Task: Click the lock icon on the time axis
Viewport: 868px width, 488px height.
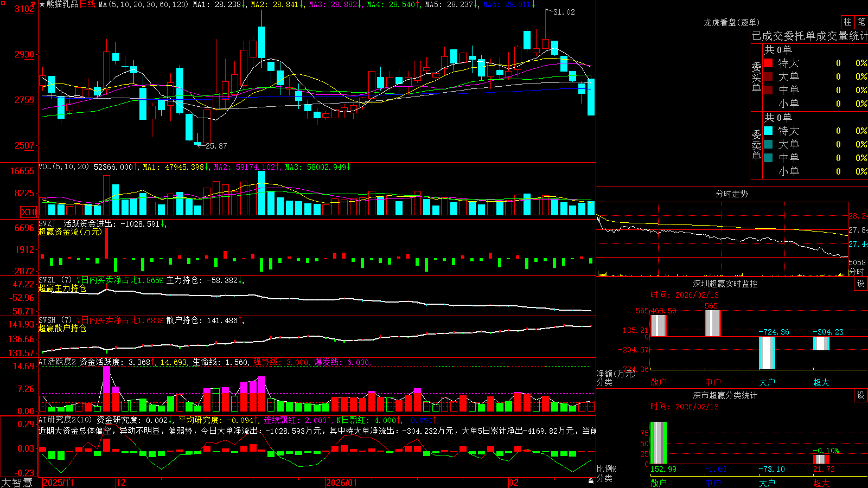Action: [591, 481]
